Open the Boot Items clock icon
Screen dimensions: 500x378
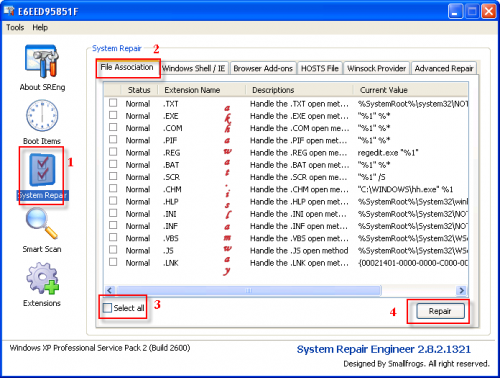(42, 115)
